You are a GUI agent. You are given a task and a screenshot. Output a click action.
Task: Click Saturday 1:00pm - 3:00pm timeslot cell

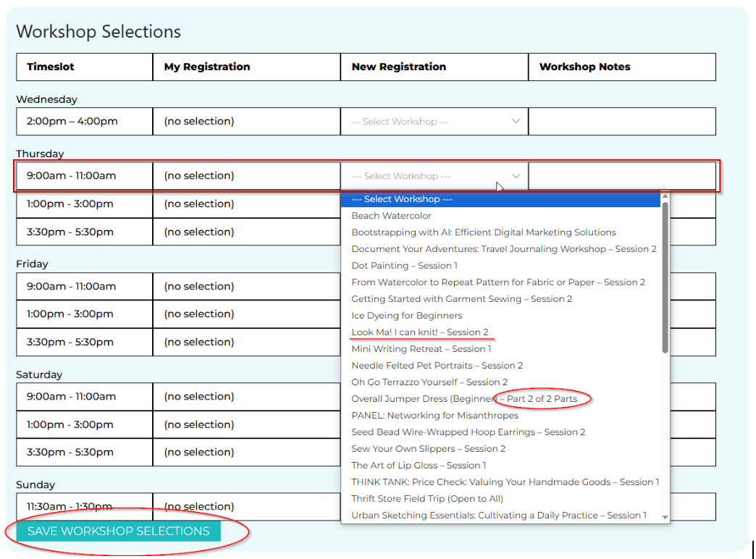pyautogui.click(x=85, y=424)
